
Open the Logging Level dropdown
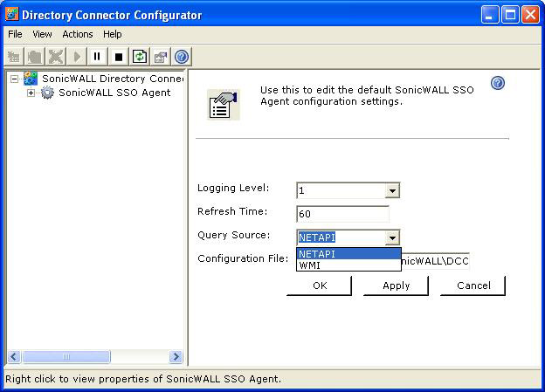click(392, 190)
